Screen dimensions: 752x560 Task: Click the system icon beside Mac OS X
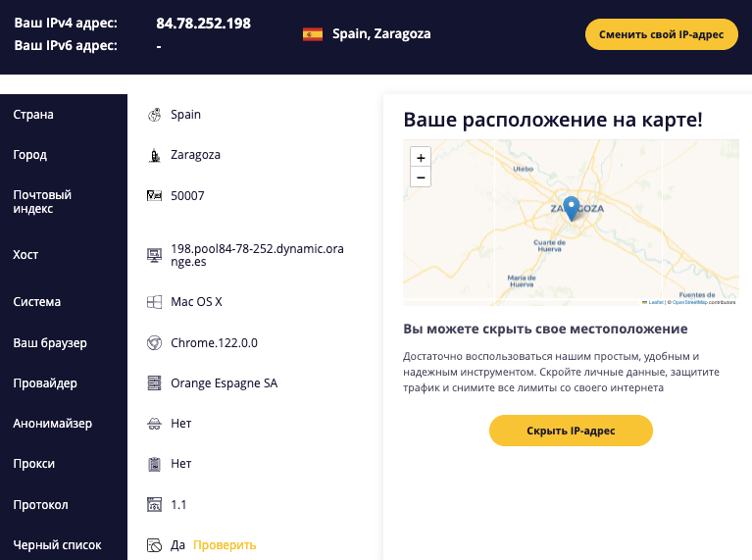(x=154, y=302)
